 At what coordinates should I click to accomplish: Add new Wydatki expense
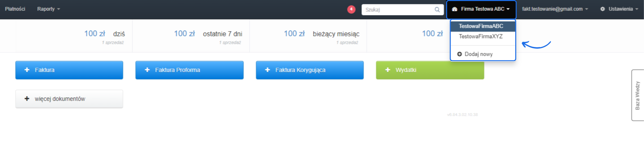(430, 70)
